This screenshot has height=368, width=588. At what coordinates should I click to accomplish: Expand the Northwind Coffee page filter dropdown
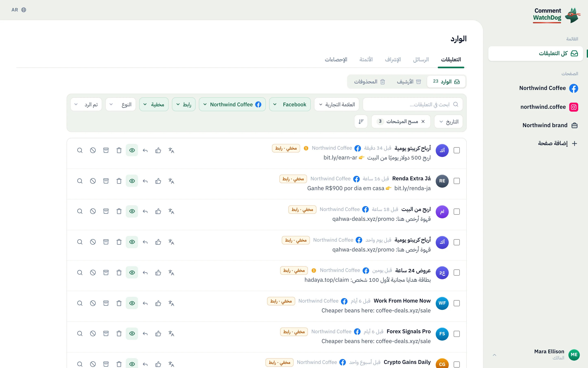232,104
